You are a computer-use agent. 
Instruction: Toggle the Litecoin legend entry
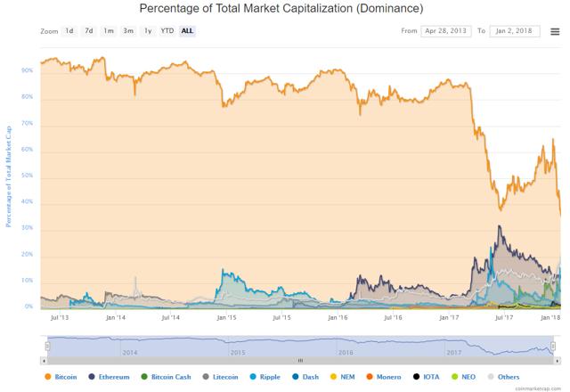(x=226, y=377)
